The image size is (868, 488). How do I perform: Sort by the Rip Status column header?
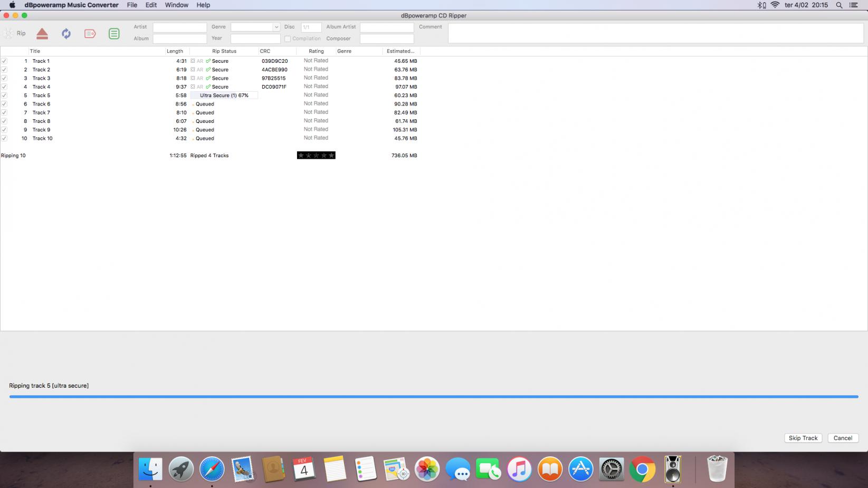tap(224, 51)
